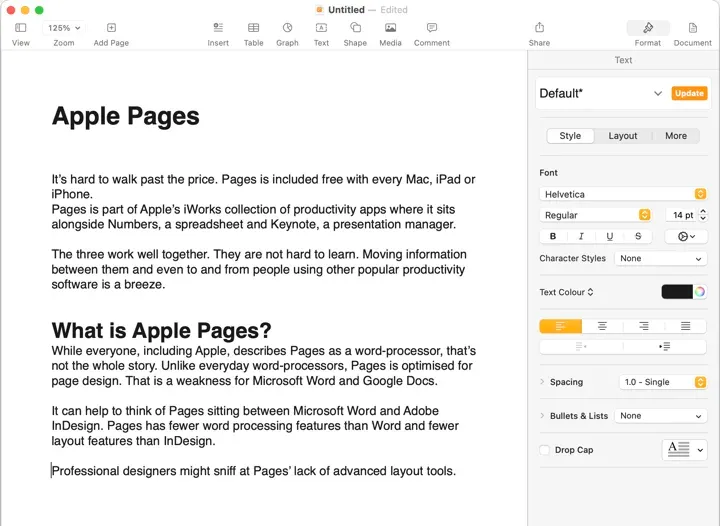The width and height of the screenshot is (720, 526).
Task: Click the 14 pt font size field
Action: tap(681, 215)
